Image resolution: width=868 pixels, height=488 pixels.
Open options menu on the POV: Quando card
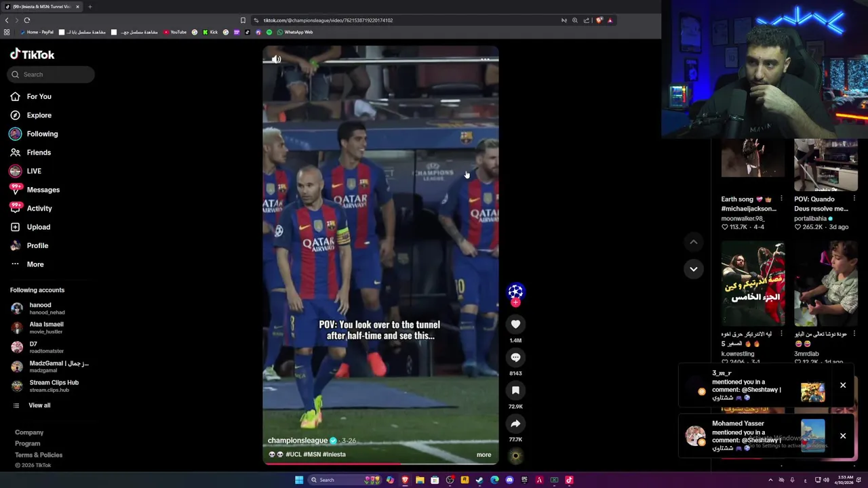(x=854, y=199)
